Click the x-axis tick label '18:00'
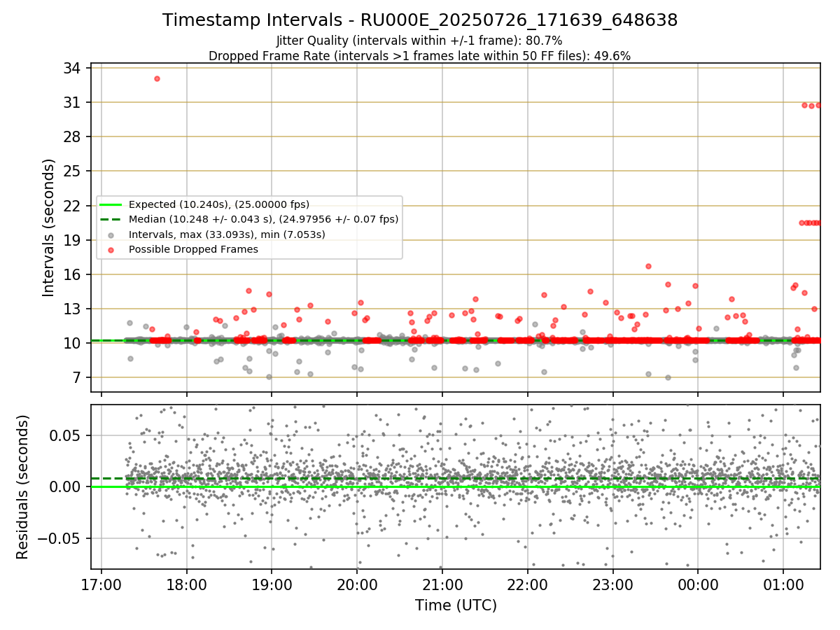This screenshot has width=840, height=630. pyautogui.click(x=186, y=584)
